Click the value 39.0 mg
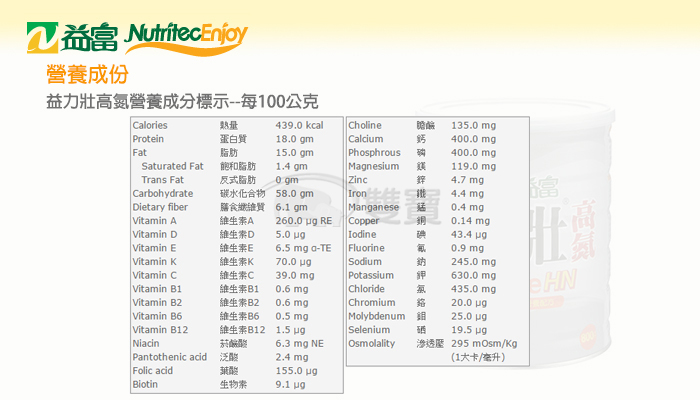 coord(295,275)
